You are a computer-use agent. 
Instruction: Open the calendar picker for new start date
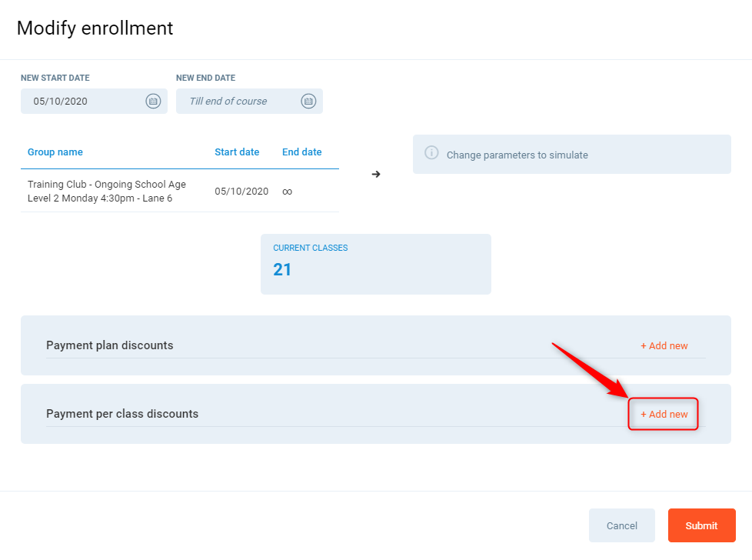pyautogui.click(x=153, y=101)
